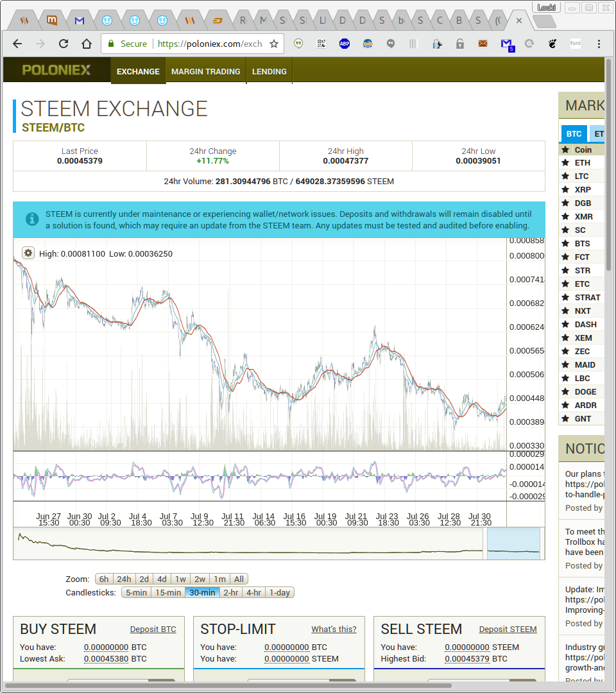The height and width of the screenshot is (693, 616).
Task: Close the active browser tab
Action: pos(518,21)
